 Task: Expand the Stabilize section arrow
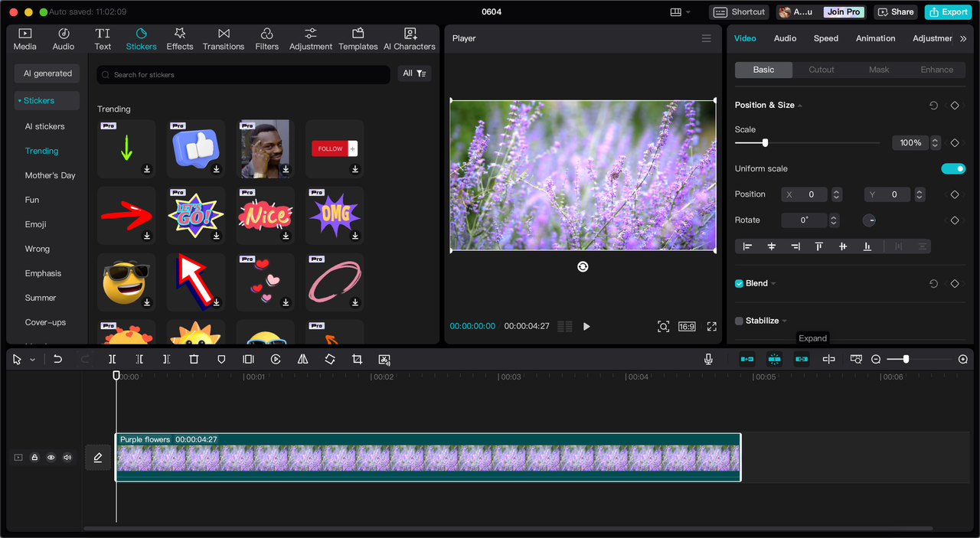[x=785, y=321]
